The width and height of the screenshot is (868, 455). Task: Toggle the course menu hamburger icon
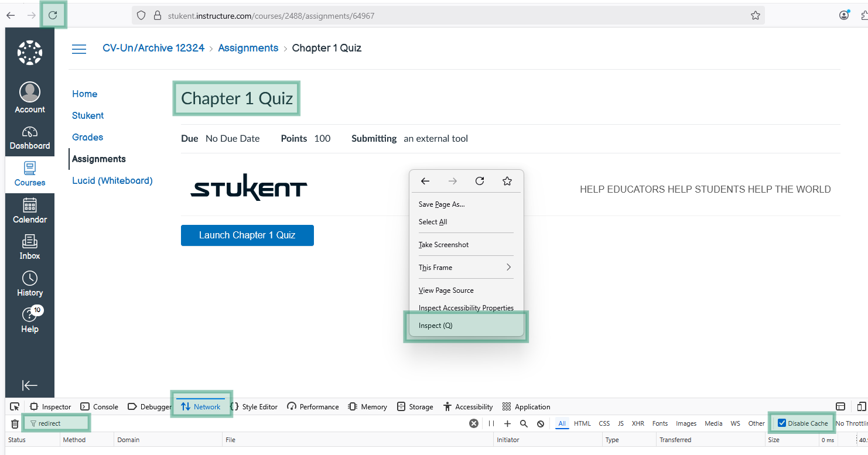pos(79,49)
